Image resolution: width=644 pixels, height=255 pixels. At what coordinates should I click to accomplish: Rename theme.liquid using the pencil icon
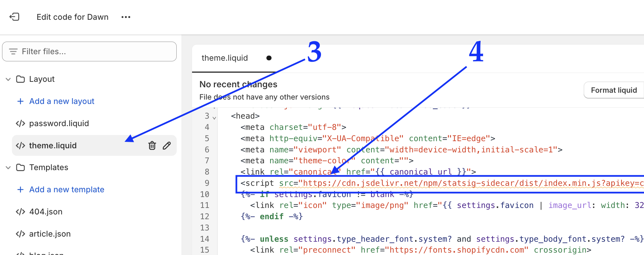tap(167, 146)
